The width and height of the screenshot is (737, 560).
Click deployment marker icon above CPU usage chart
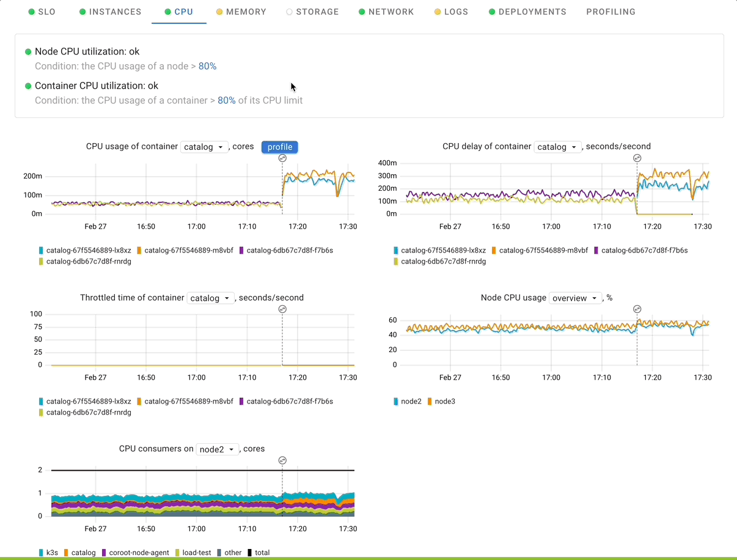point(282,158)
